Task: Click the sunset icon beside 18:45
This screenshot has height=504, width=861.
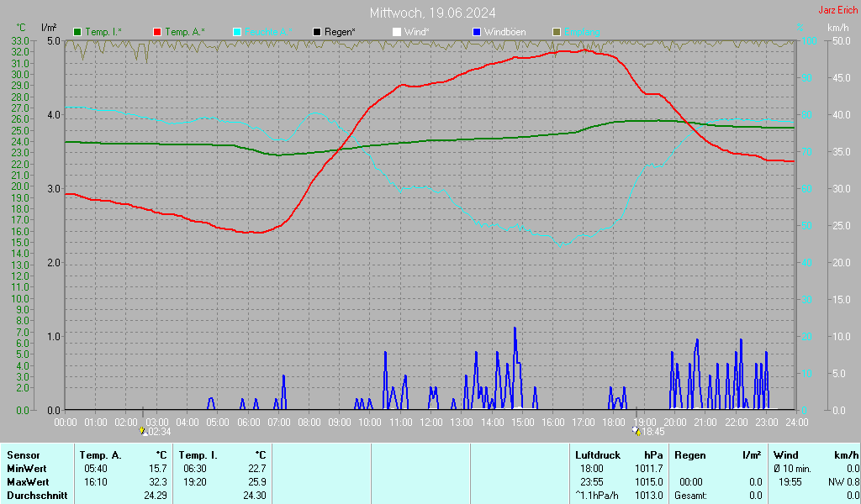Action: pyautogui.click(x=637, y=432)
